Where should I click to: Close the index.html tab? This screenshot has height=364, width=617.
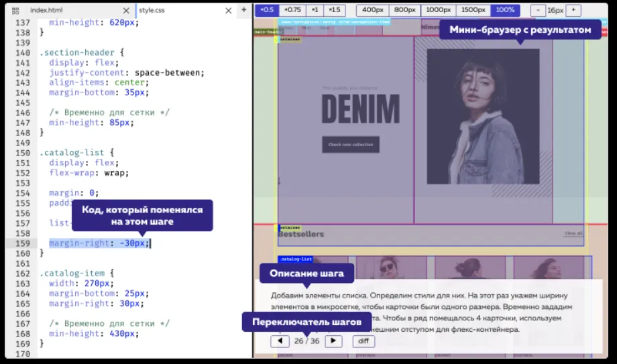pos(126,11)
